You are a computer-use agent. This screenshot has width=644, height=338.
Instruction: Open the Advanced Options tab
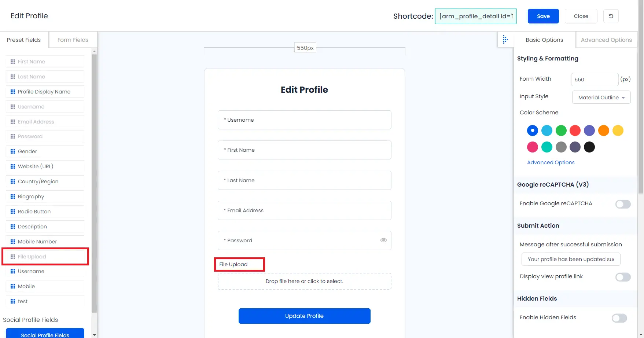point(606,40)
